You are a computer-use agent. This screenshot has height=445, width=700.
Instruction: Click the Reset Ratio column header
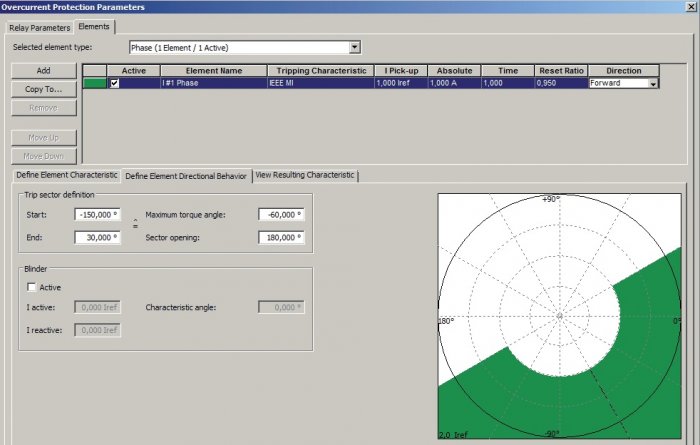(x=561, y=71)
